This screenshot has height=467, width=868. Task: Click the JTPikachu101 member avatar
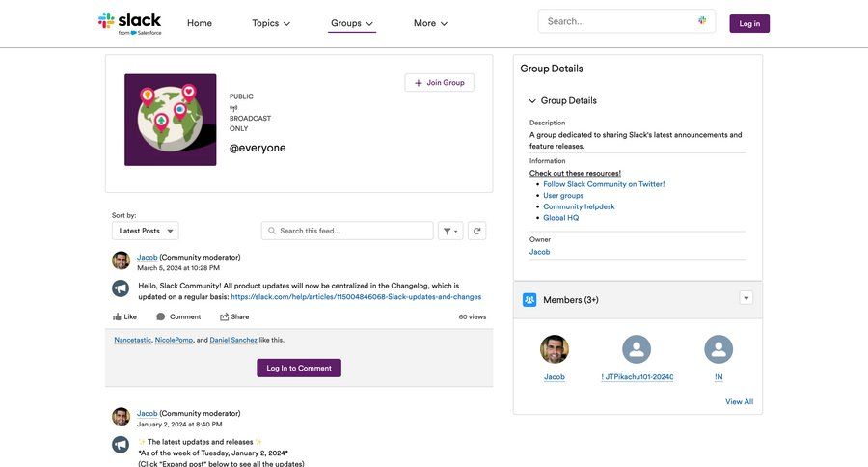pos(637,349)
